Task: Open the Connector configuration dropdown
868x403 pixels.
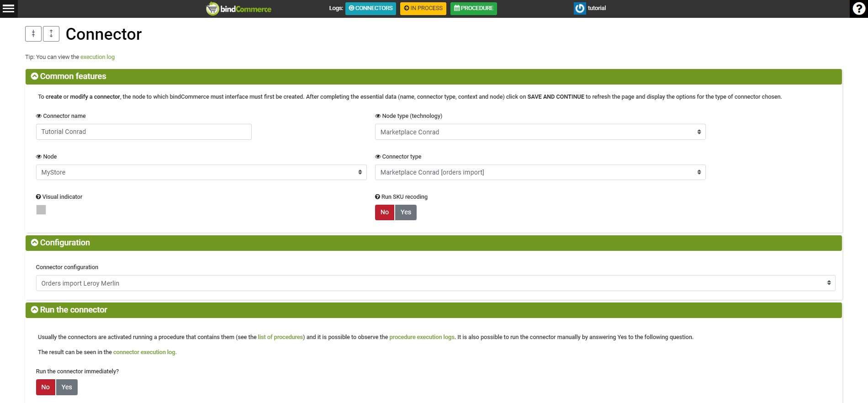Action: tap(435, 283)
